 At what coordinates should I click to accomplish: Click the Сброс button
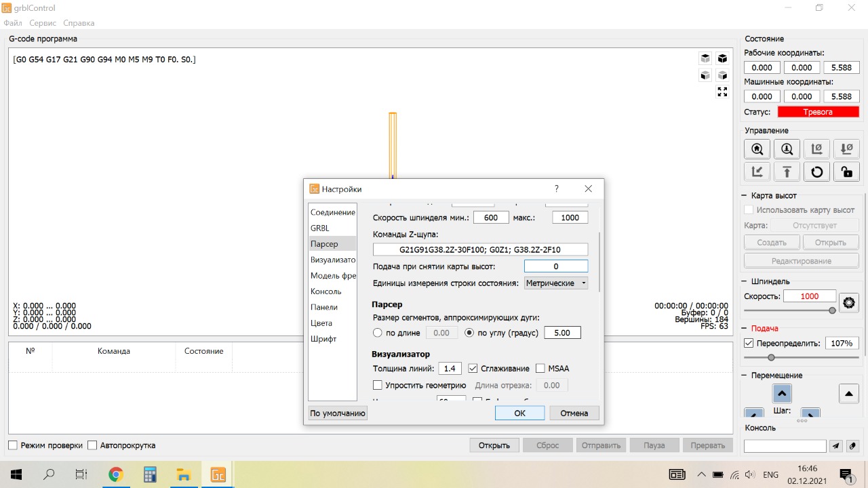pyautogui.click(x=548, y=445)
